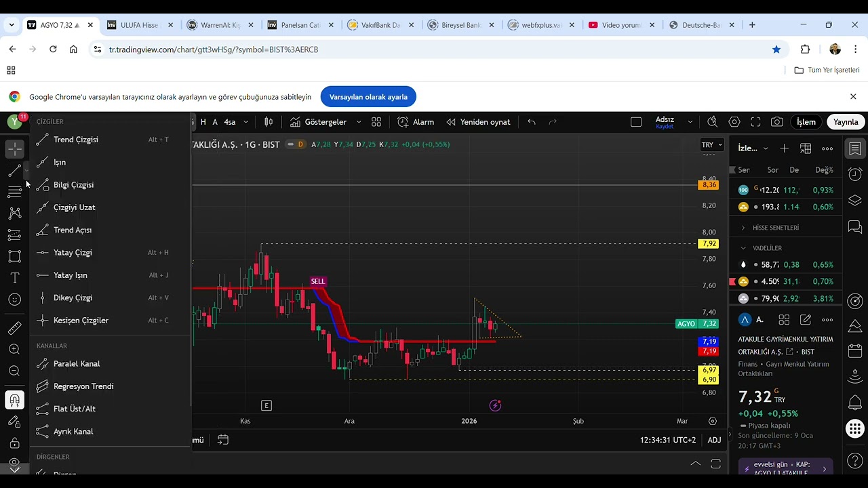Open the economic calendar sidebar icon
Screen dimensions: 868x488
pyautogui.click(x=855, y=352)
